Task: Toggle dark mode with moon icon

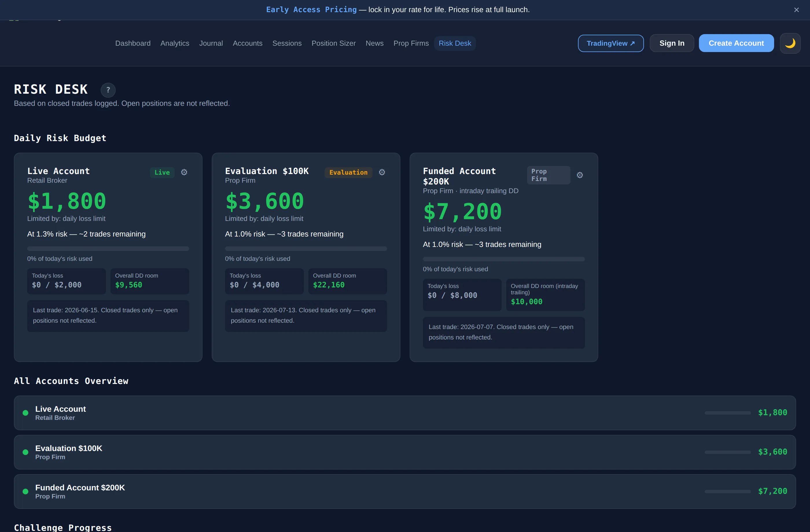Action: pos(790,43)
